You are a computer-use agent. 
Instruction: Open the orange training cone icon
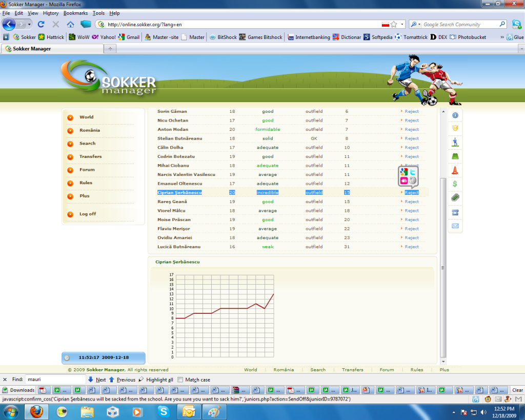tap(455, 170)
